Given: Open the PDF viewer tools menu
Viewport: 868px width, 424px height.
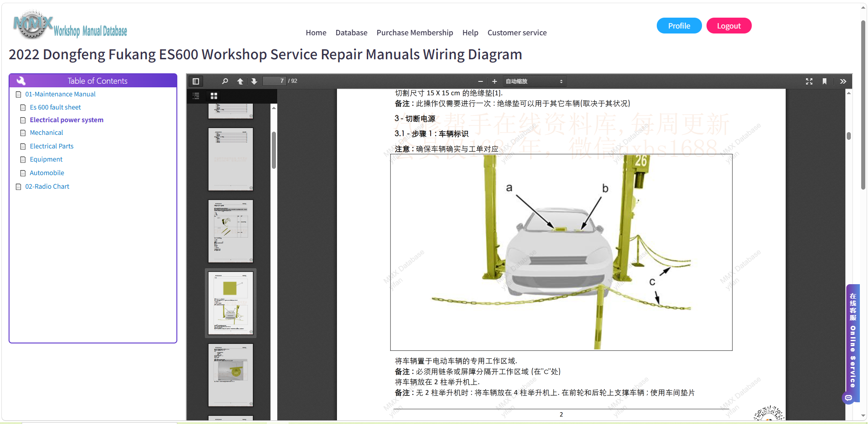Looking at the screenshot, I should (x=843, y=81).
